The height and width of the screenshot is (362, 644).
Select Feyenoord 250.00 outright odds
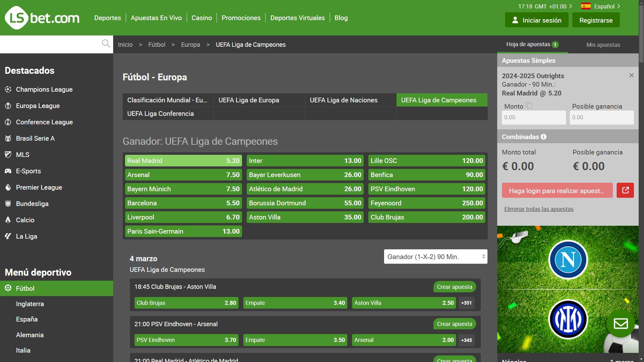[427, 203]
